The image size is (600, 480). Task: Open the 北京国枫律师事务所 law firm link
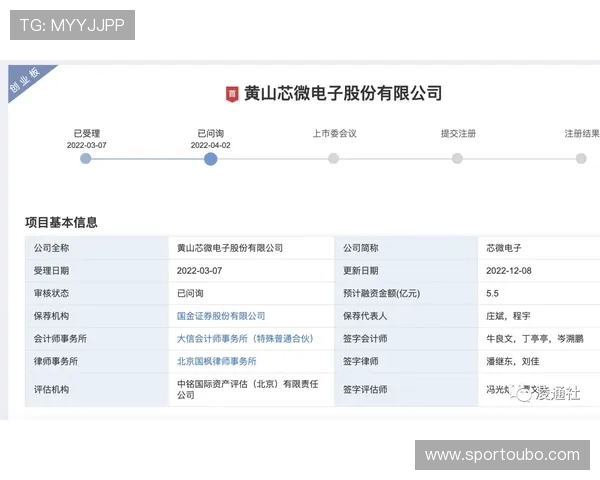(x=217, y=361)
